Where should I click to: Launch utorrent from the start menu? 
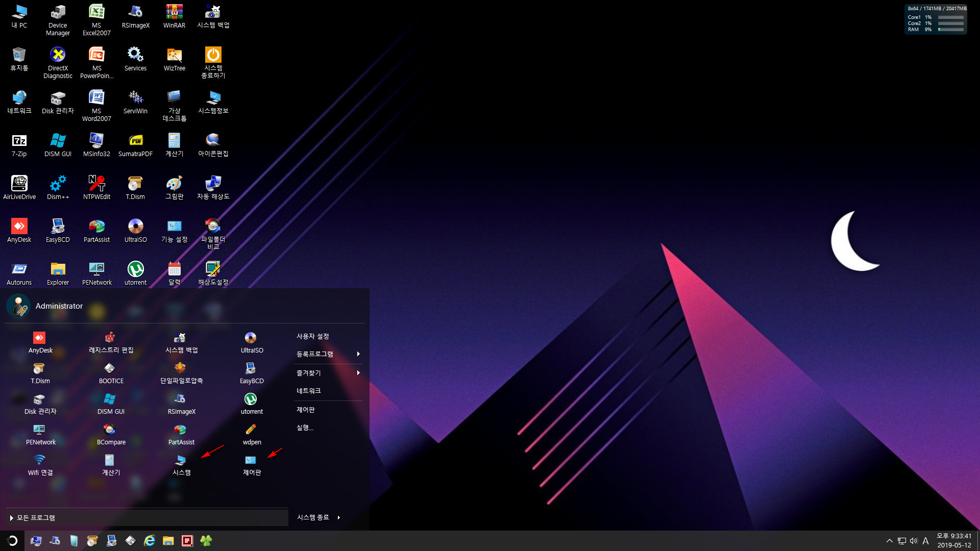point(252,404)
